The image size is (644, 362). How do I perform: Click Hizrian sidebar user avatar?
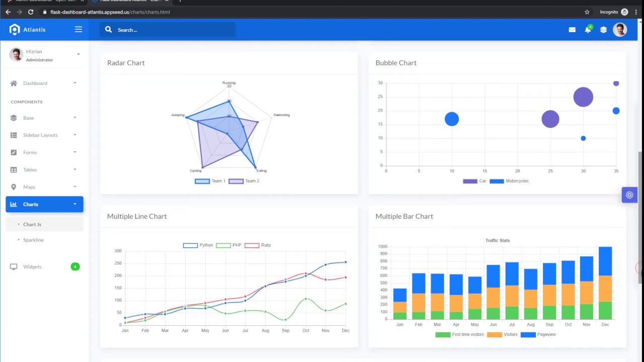[16, 55]
